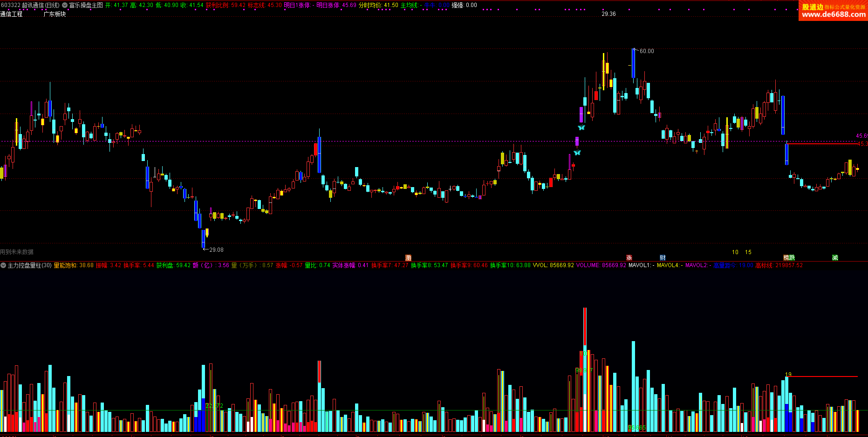This screenshot has height=437, width=868.
Task: Click the 榜跌 event marker icon
Action: [789, 258]
